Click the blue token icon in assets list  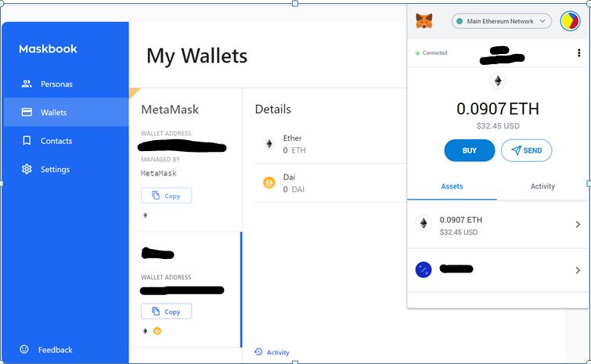423,270
